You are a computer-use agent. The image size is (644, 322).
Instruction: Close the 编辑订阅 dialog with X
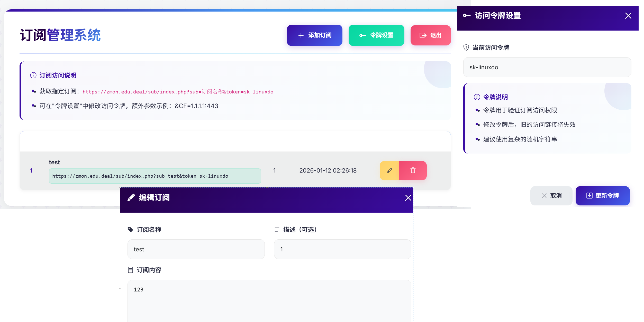point(408,198)
